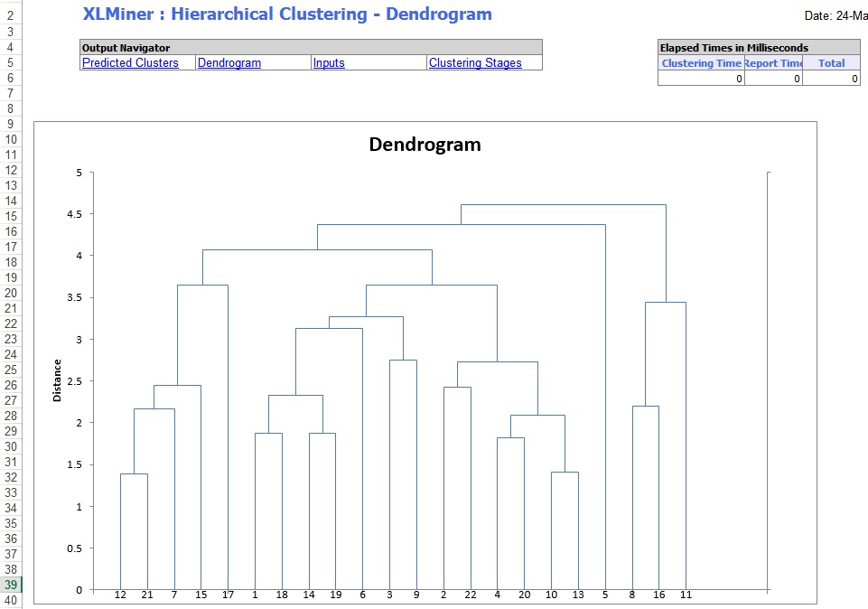Image resolution: width=868 pixels, height=609 pixels.
Task: Open the Predicted Clusters link
Action: pyautogui.click(x=130, y=63)
